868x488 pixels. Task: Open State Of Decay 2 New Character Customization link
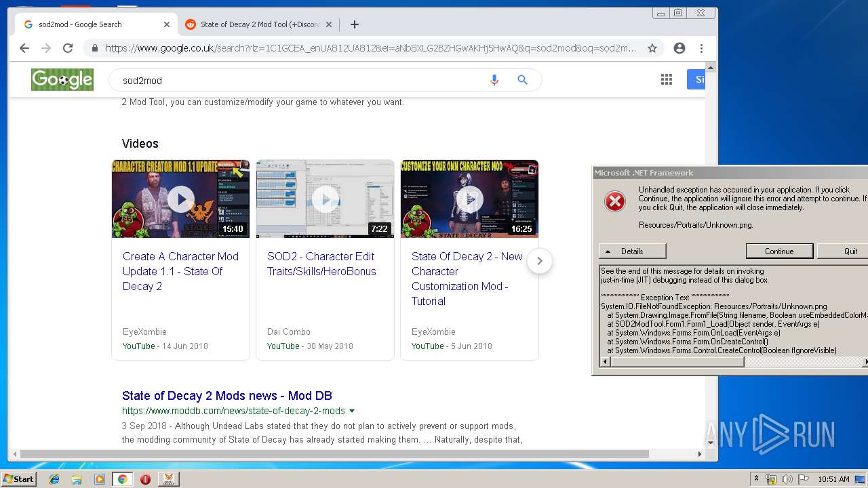click(x=467, y=279)
